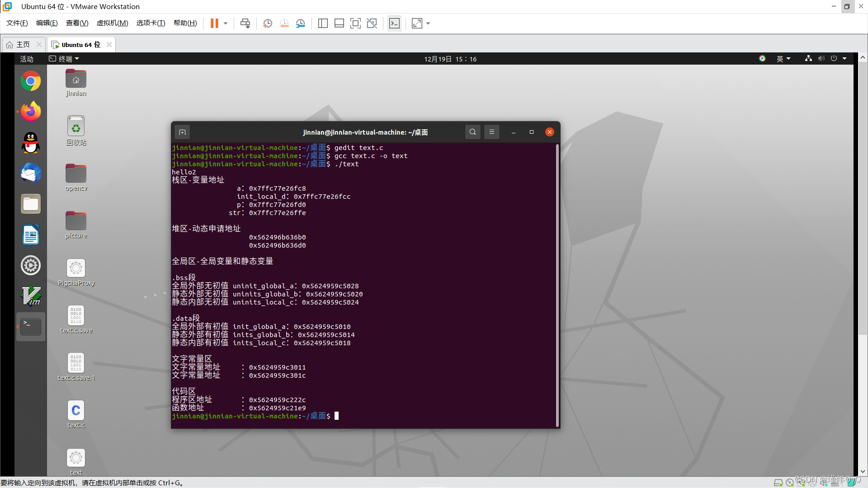
Task: Toggle the pause button in VMware toolbar
Action: [214, 23]
